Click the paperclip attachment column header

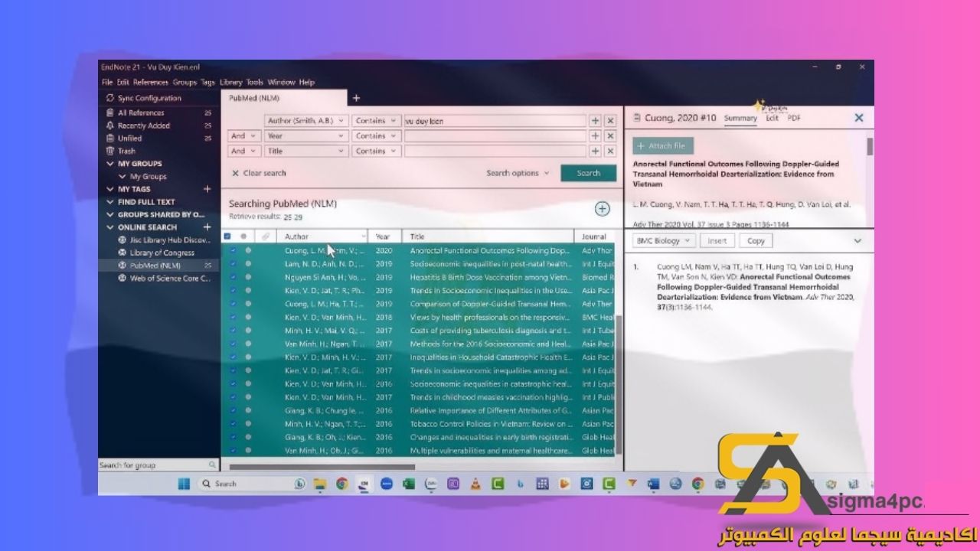(266, 236)
